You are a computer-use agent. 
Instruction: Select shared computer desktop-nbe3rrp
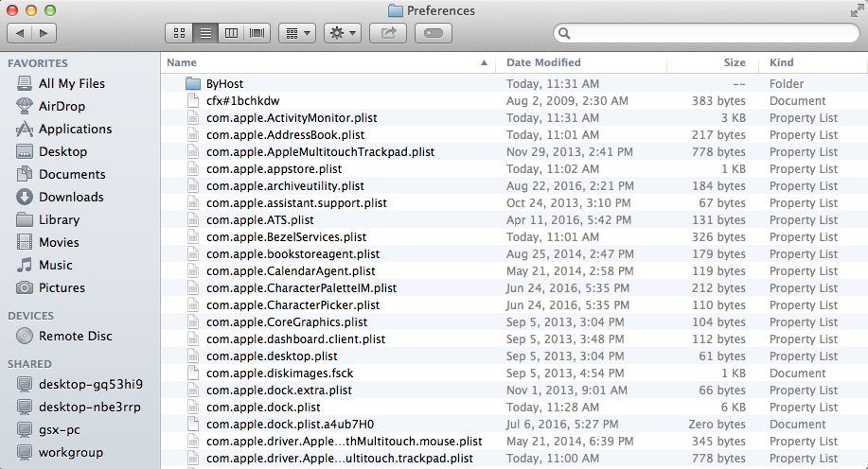point(89,407)
